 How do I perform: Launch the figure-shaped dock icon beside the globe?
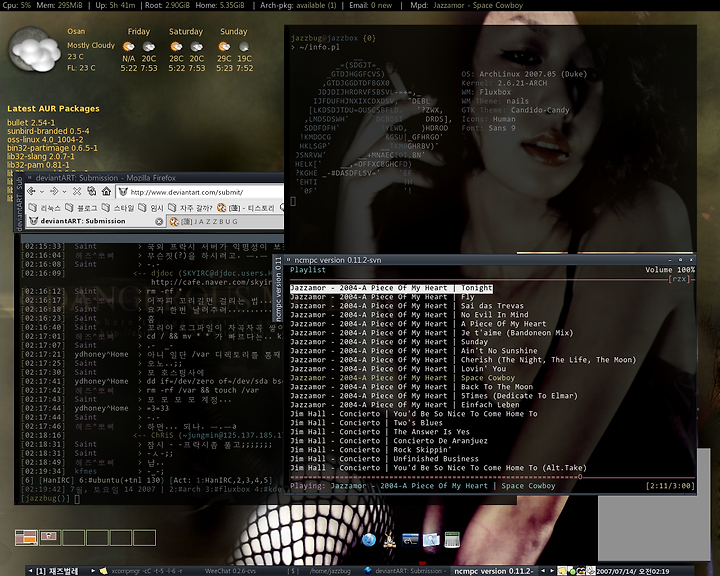(389, 540)
